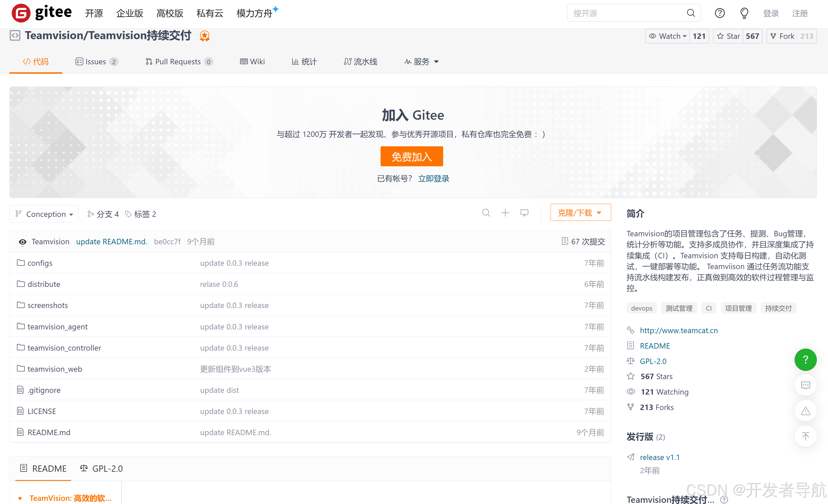Click the help circle icon in the header

pos(719,13)
